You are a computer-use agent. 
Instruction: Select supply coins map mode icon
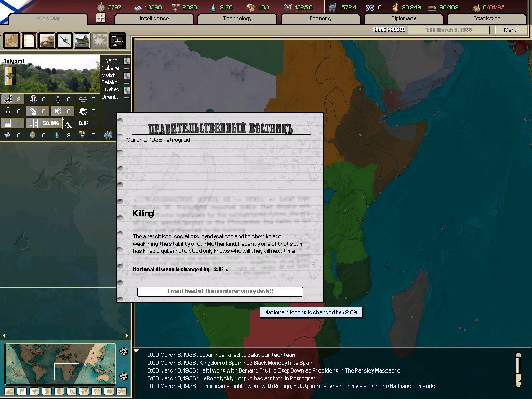click(59, 391)
